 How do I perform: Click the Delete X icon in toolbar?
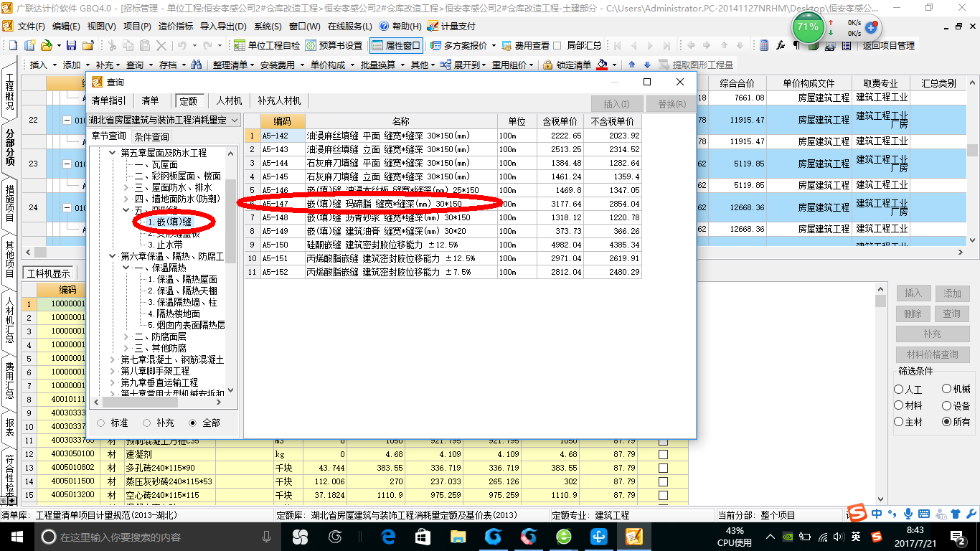162,45
